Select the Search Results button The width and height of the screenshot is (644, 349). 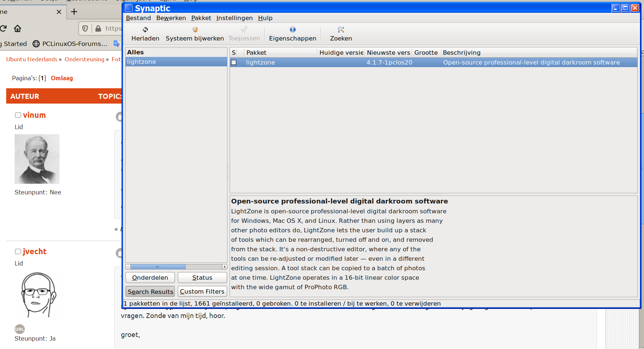tap(150, 291)
